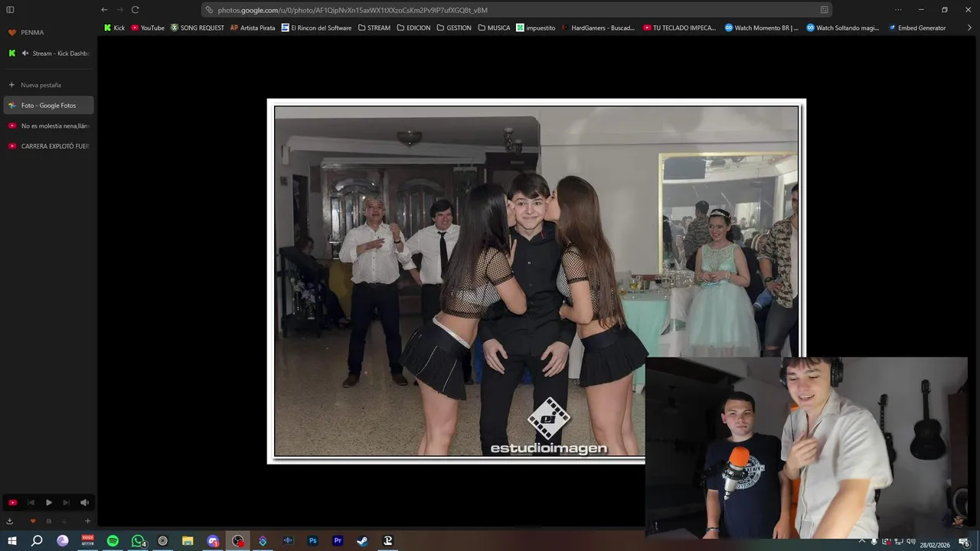Open the audio waveform app on taskbar

[288, 541]
